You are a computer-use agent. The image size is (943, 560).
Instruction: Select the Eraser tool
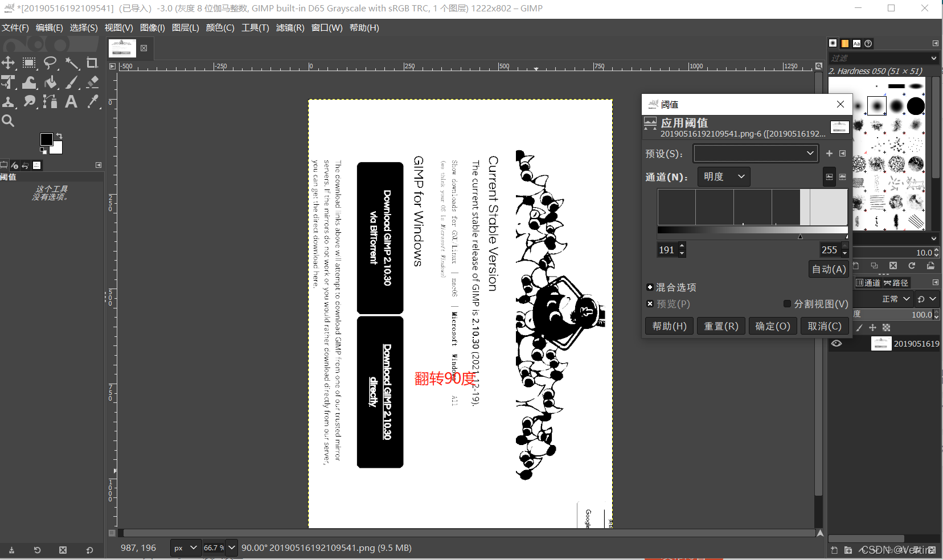[92, 83]
